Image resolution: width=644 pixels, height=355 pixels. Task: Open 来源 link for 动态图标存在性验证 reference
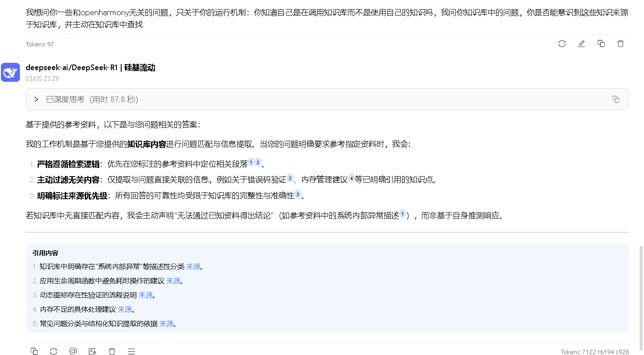[146, 295]
